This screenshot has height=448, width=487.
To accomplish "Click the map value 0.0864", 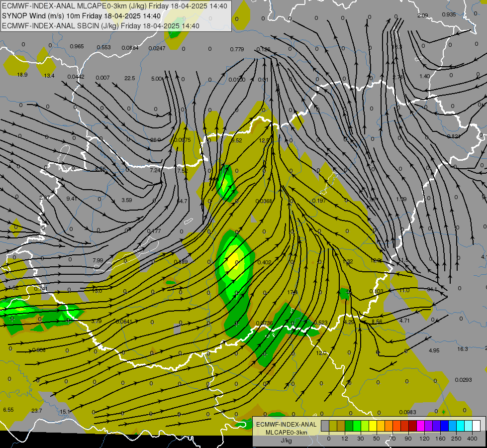I will [x=130, y=48].
